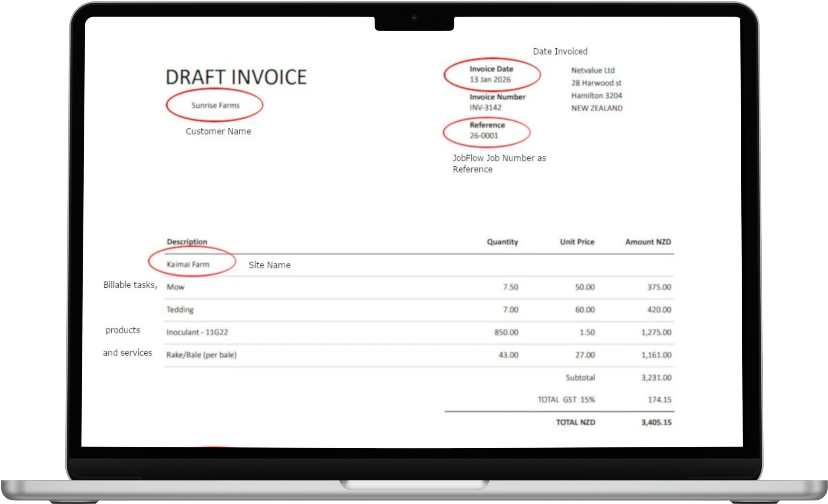
Task: Click the Tedding line item
Action: tap(180, 310)
